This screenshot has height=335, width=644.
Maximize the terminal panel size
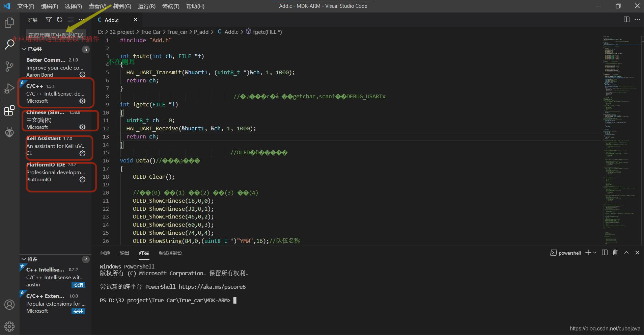pyautogui.click(x=626, y=253)
